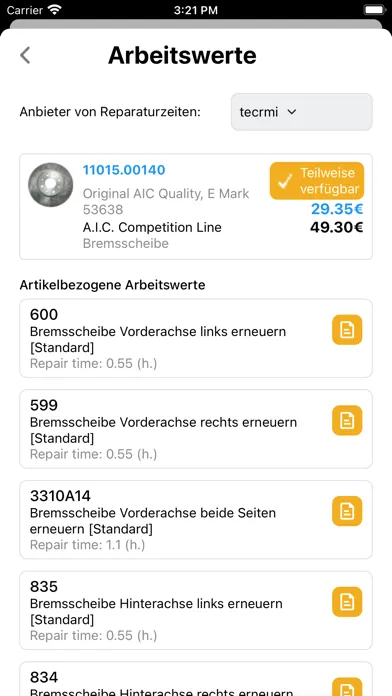Select Bremsscheibe Vorderachse links erneuern entry

pos(196,338)
